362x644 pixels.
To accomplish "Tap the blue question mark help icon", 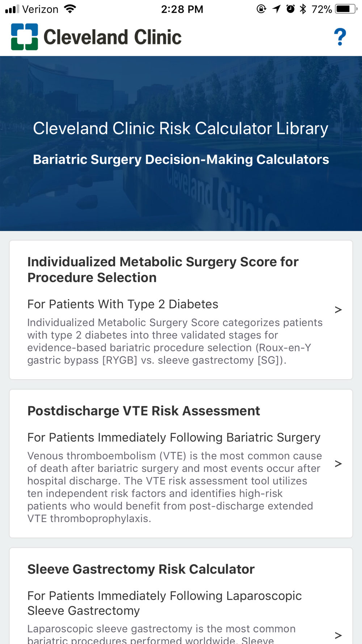I will [340, 37].
